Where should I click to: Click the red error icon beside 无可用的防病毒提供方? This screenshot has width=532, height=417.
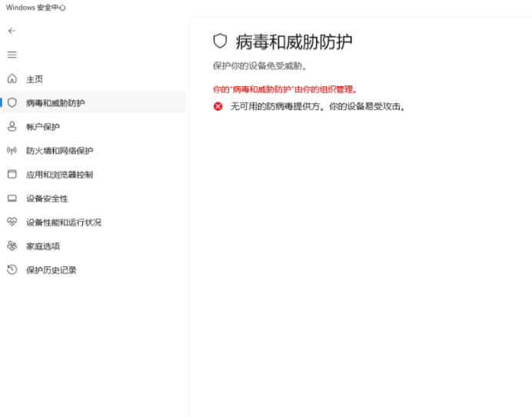pos(218,106)
